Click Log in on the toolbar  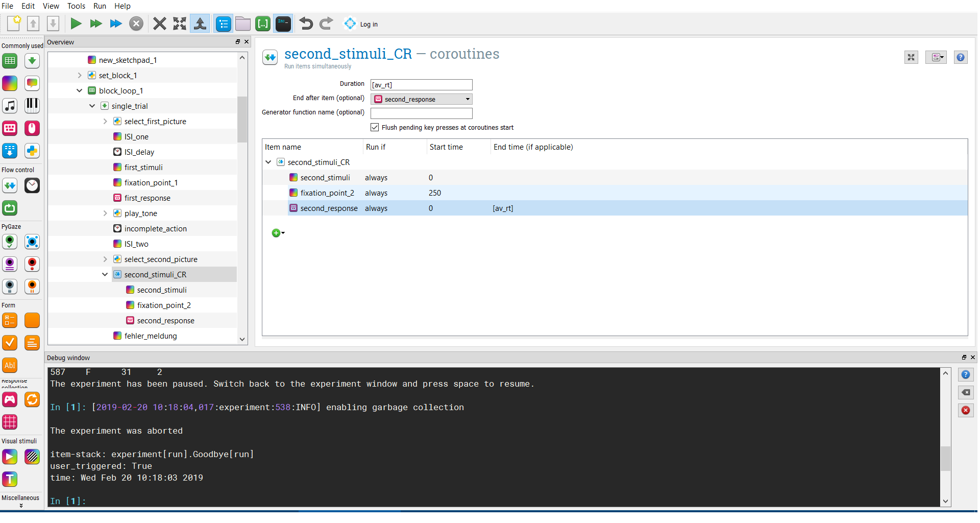[361, 24]
